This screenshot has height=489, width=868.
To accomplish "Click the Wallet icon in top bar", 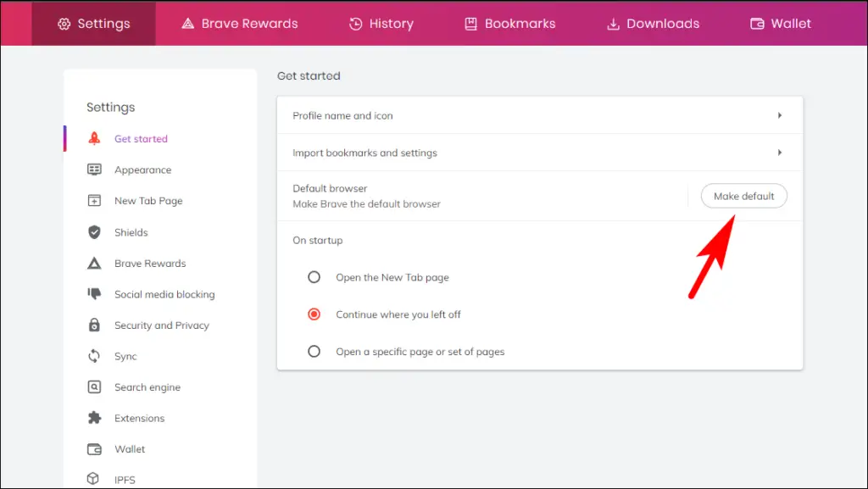I will click(x=757, y=24).
